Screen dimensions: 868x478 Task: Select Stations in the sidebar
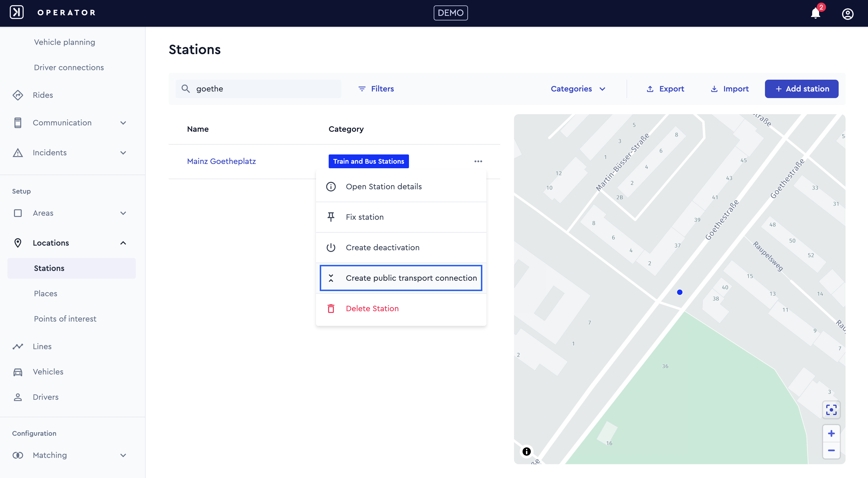[72, 268]
